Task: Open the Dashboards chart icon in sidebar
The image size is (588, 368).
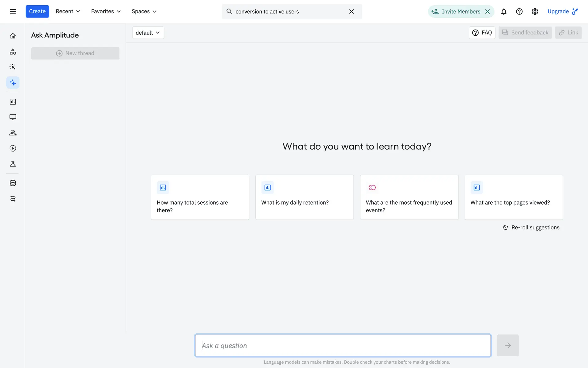Action: 13,102
